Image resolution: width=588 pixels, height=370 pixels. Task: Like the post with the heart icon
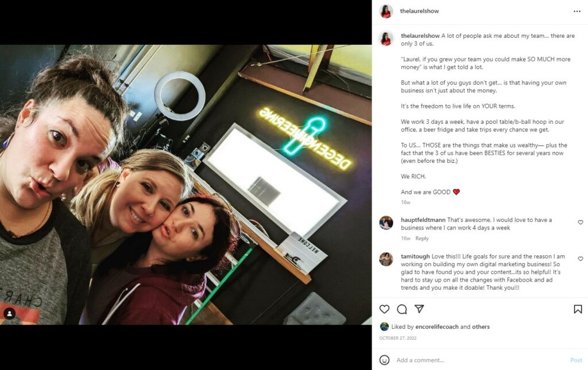click(384, 309)
